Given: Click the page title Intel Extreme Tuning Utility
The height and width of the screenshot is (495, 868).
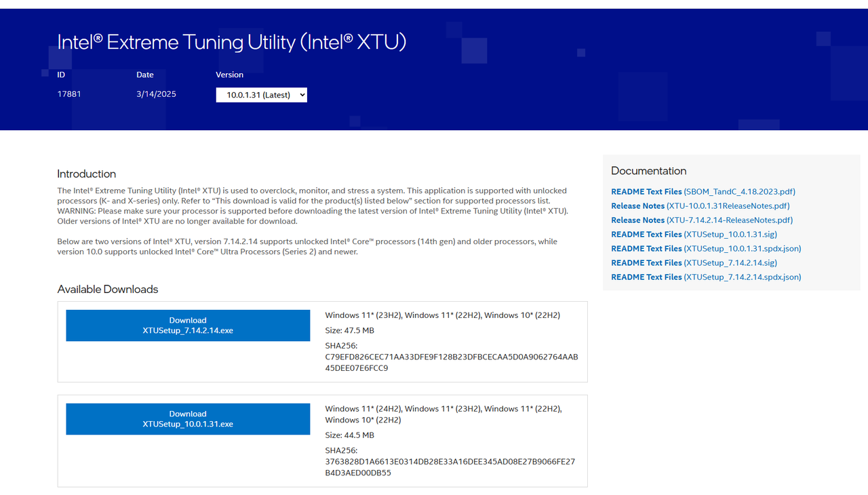Looking at the screenshot, I should click(232, 42).
